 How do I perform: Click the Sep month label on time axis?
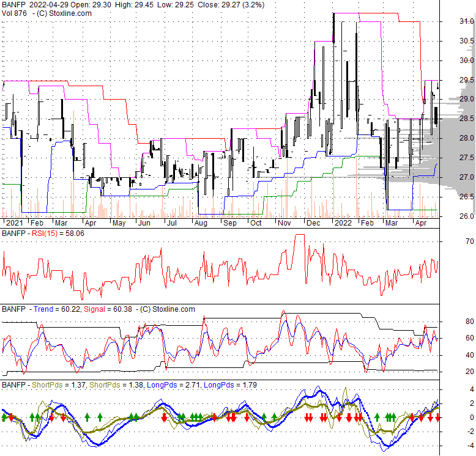point(230,223)
